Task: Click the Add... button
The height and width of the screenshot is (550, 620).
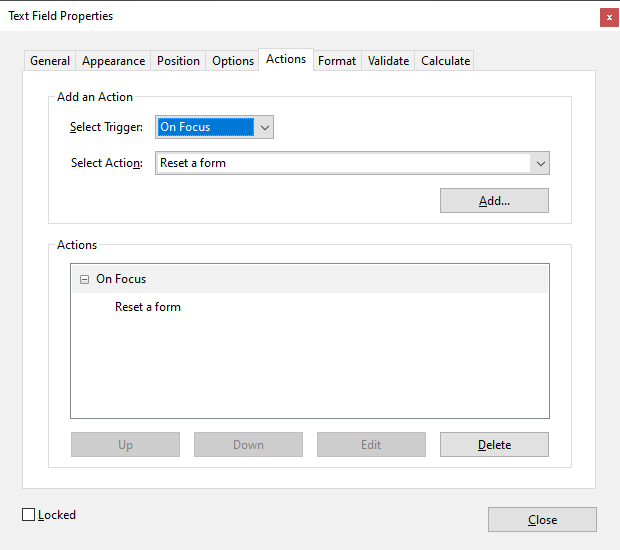Action: click(494, 200)
